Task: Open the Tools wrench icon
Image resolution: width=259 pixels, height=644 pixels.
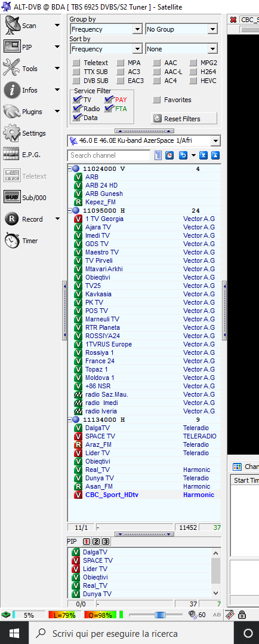Action: 11,68
